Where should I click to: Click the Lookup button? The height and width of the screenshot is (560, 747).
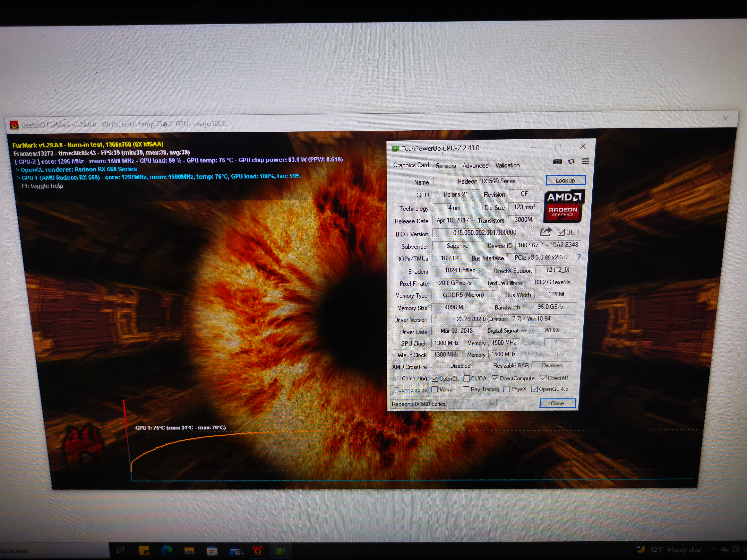565,180
